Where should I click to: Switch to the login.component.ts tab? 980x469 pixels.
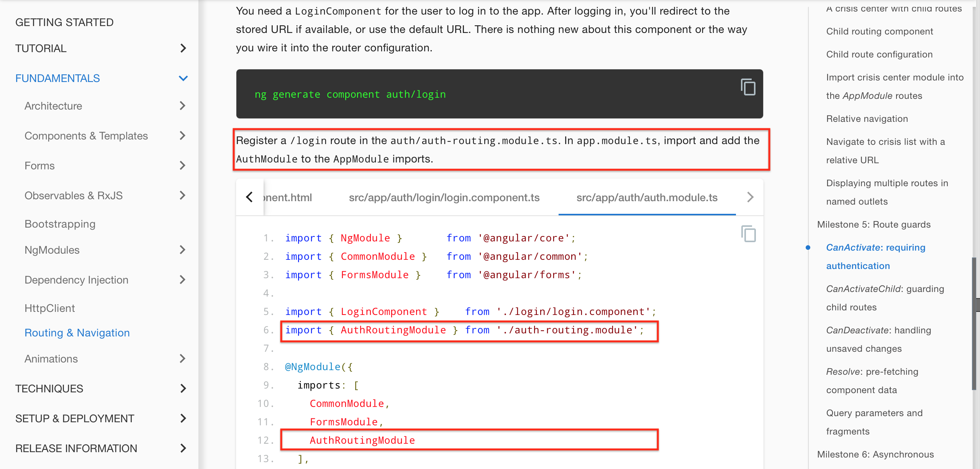(444, 197)
